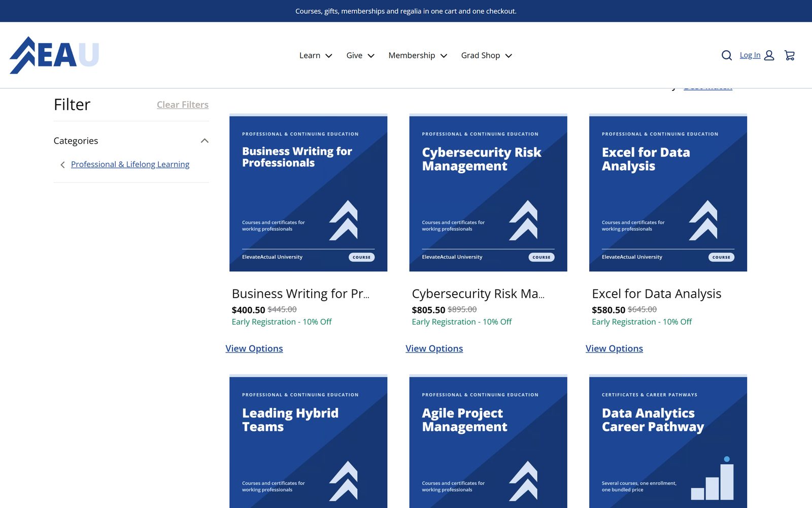Click Cybersecurity Risk Ma... title
This screenshot has width=812, height=508.
(x=478, y=294)
